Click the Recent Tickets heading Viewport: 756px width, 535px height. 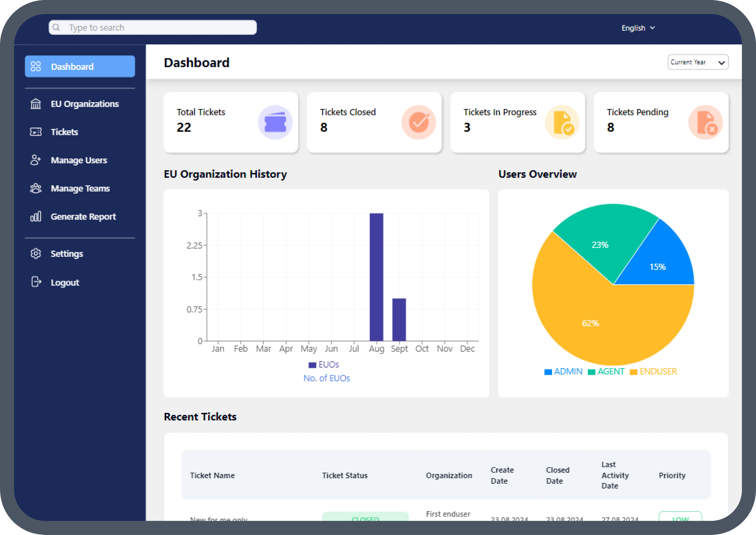tap(200, 416)
